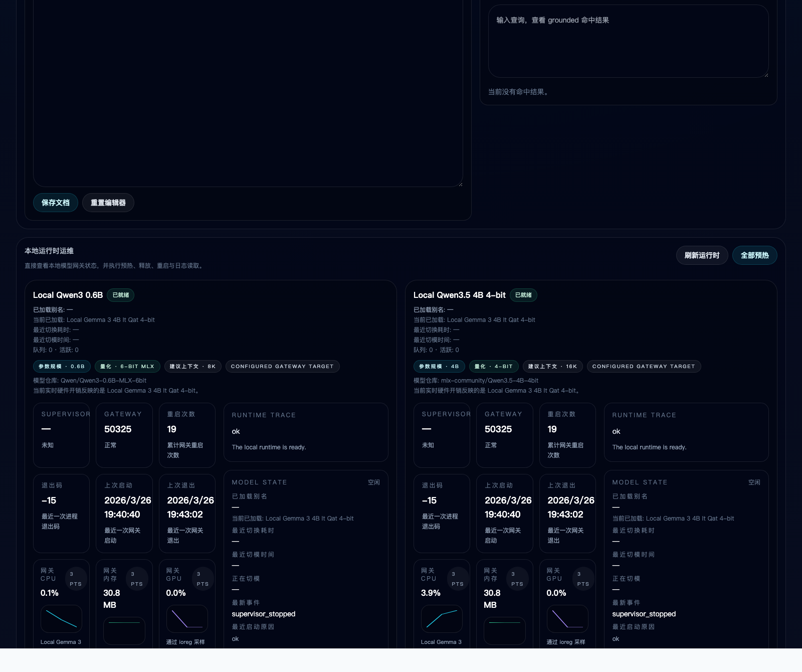Click the 上次退出 tile in Qwen3.5 4B card
802x672 pixels.
coord(567,514)
